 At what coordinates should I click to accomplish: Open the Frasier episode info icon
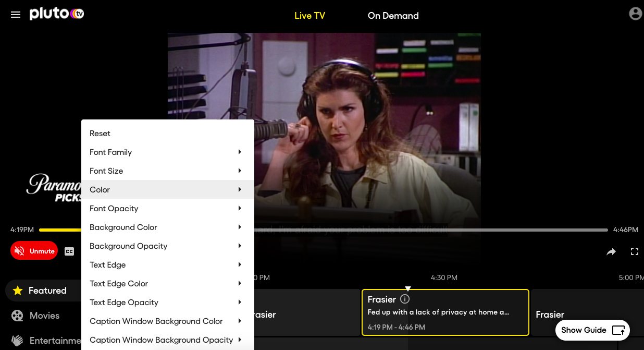coord(405,299)
